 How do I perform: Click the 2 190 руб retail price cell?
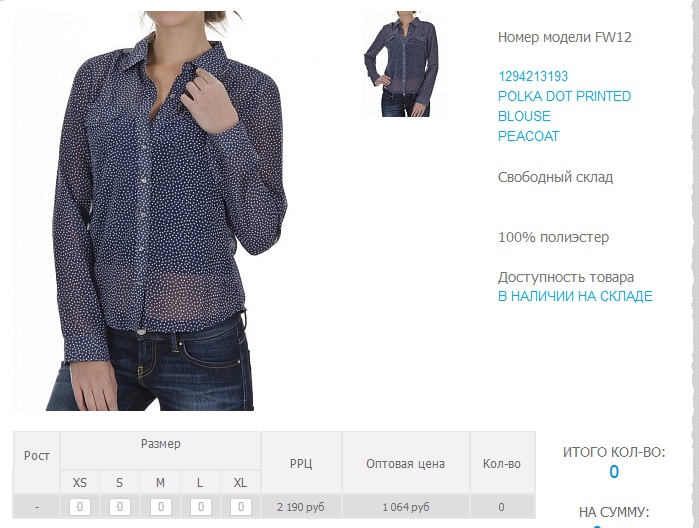(301, 507)
